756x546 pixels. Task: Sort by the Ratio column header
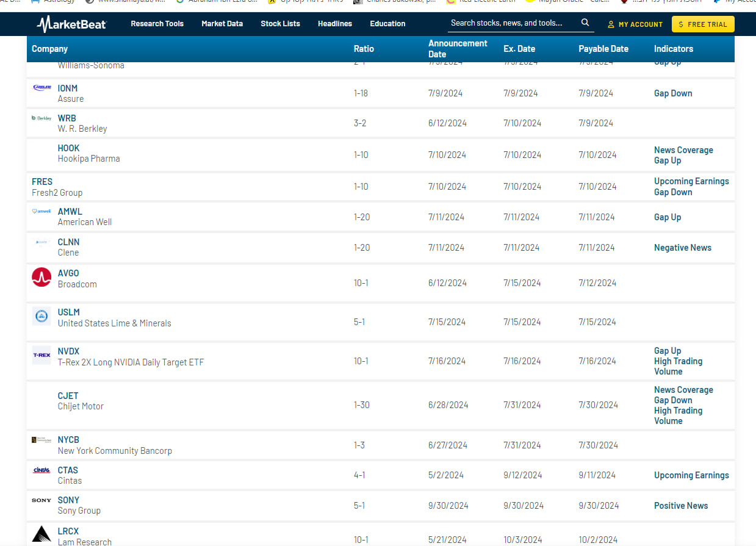(364, 49)
